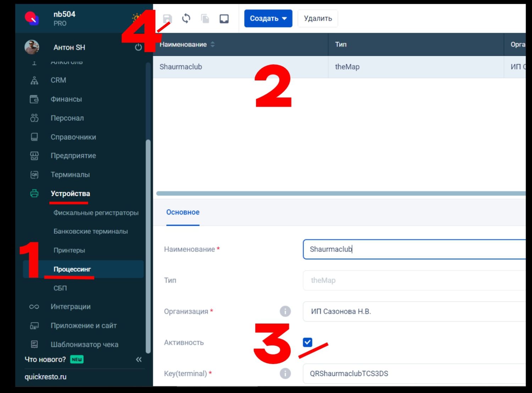Select Банковские терминалы submenu item

90,231
